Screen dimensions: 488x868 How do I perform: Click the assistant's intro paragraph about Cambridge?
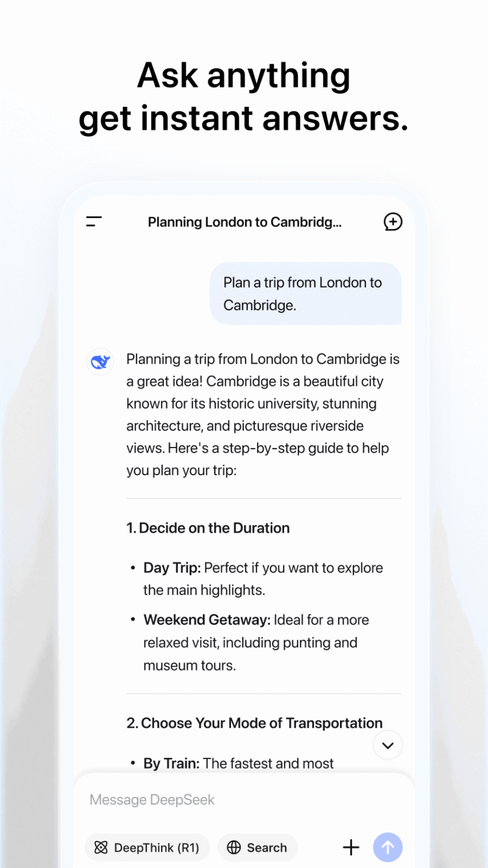point(263,414)
